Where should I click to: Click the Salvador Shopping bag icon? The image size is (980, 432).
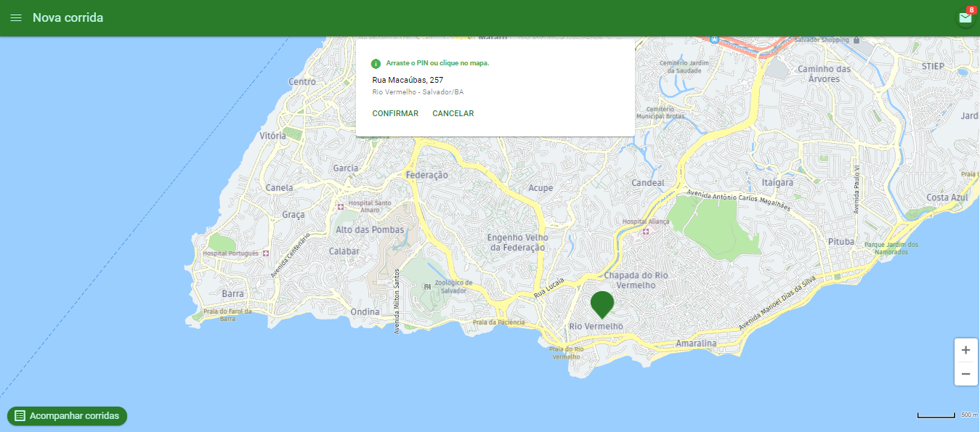pos(857,40)
